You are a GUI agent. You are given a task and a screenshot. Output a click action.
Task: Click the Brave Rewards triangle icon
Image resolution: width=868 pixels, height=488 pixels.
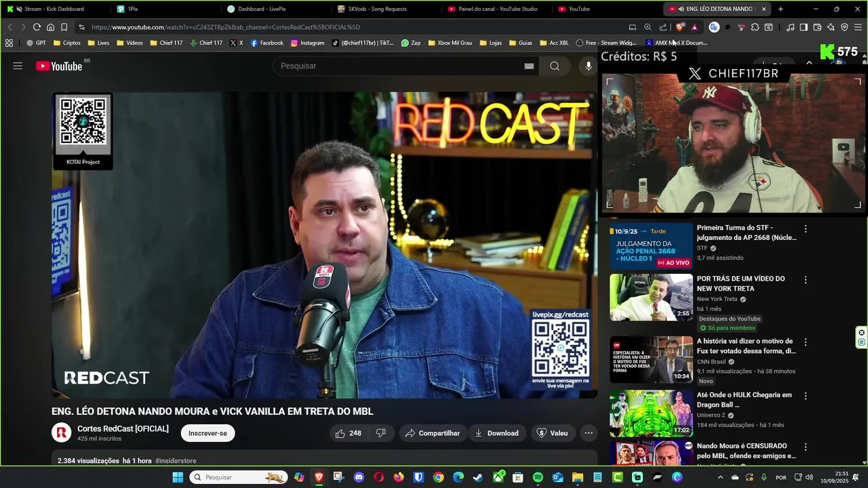click(694, 27)
